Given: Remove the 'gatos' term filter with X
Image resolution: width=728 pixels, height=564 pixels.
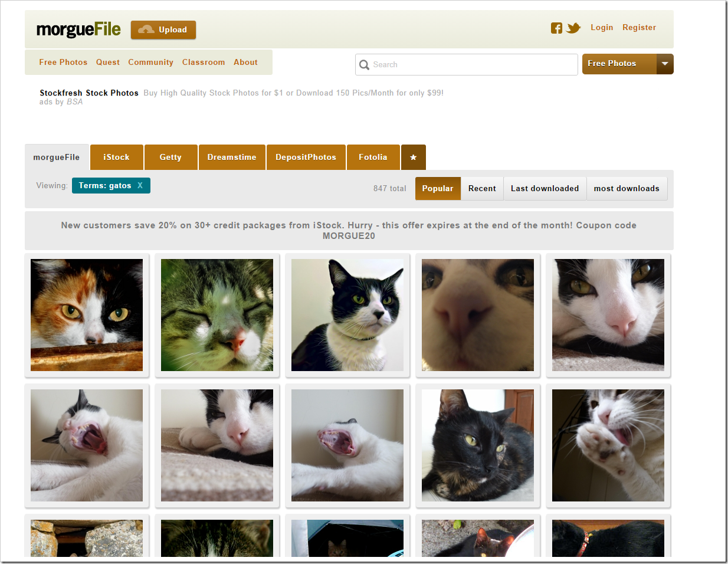Looking at the screenshot, I should [140, 185].
